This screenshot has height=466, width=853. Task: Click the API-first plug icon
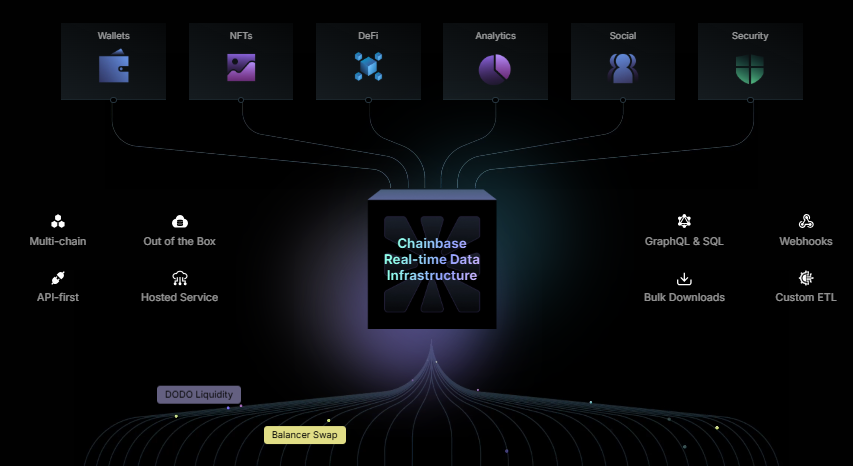(58, 278)
